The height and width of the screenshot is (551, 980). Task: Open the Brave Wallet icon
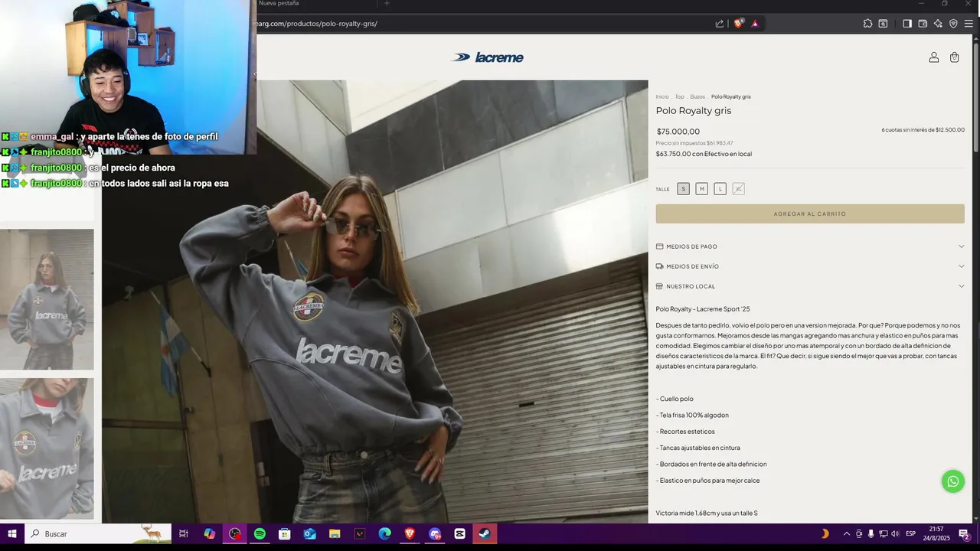(923, 24)
